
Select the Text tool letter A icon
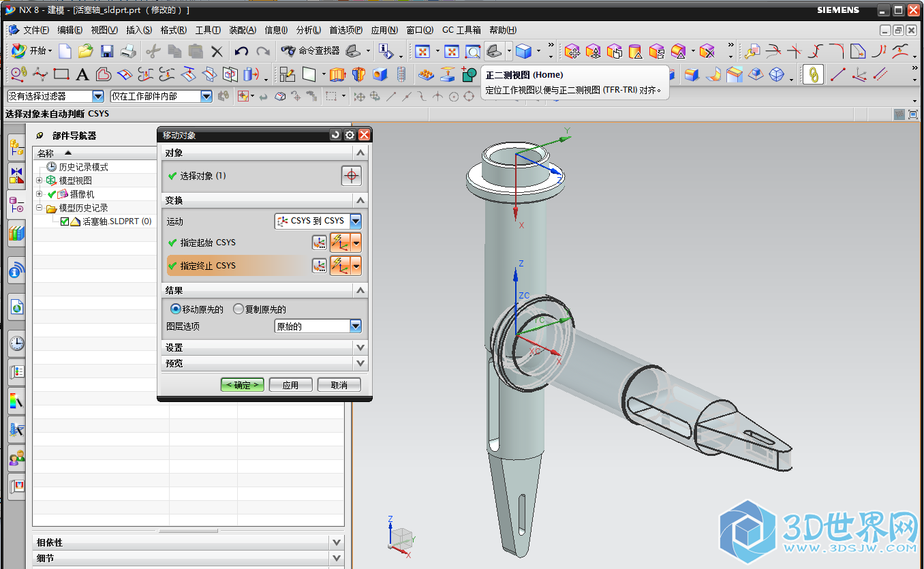(82, 74)
